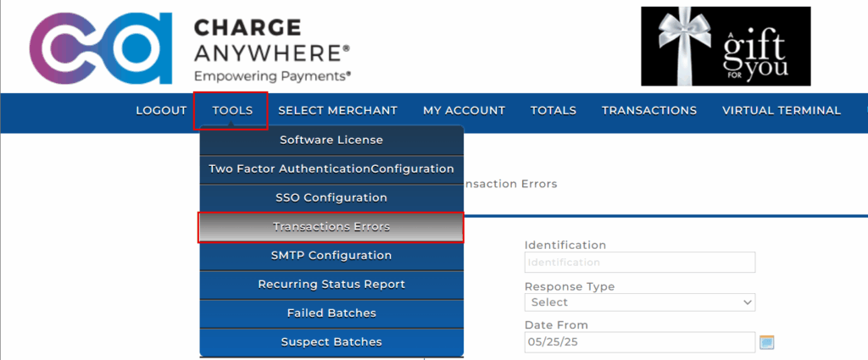Expand the Response Type dropdown

(639, 302)
